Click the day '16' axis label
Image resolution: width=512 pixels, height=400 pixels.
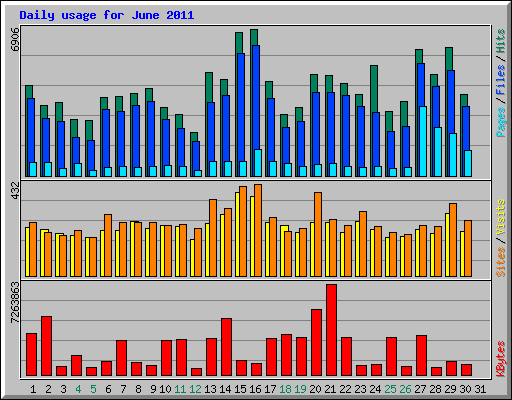click(x=255, y=389)
